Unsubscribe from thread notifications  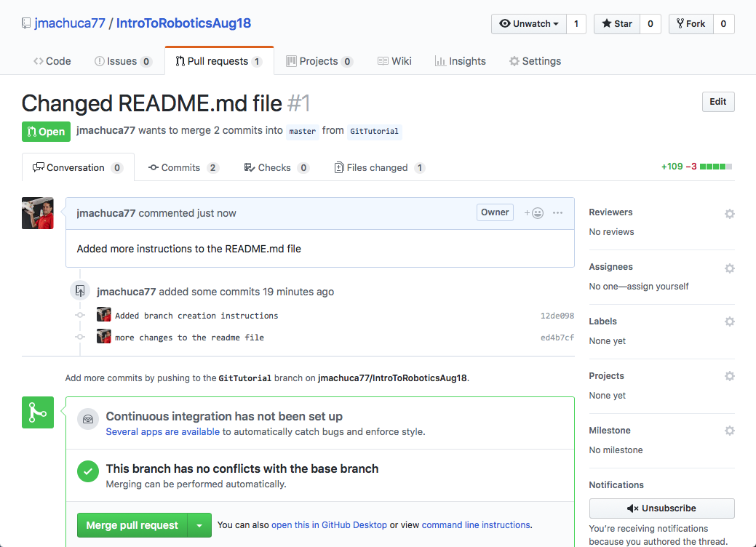coord(661,508)
